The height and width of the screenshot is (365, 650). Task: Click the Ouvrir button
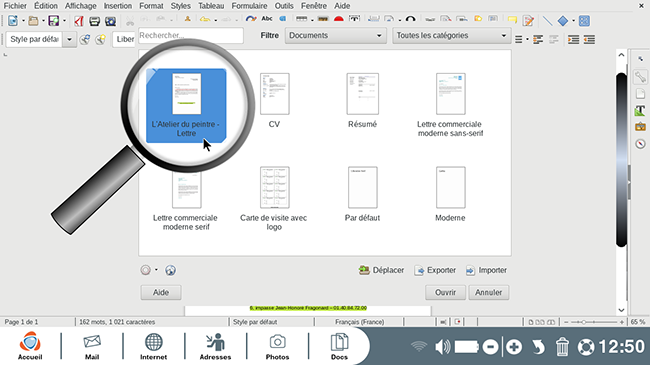pos(445,292)
